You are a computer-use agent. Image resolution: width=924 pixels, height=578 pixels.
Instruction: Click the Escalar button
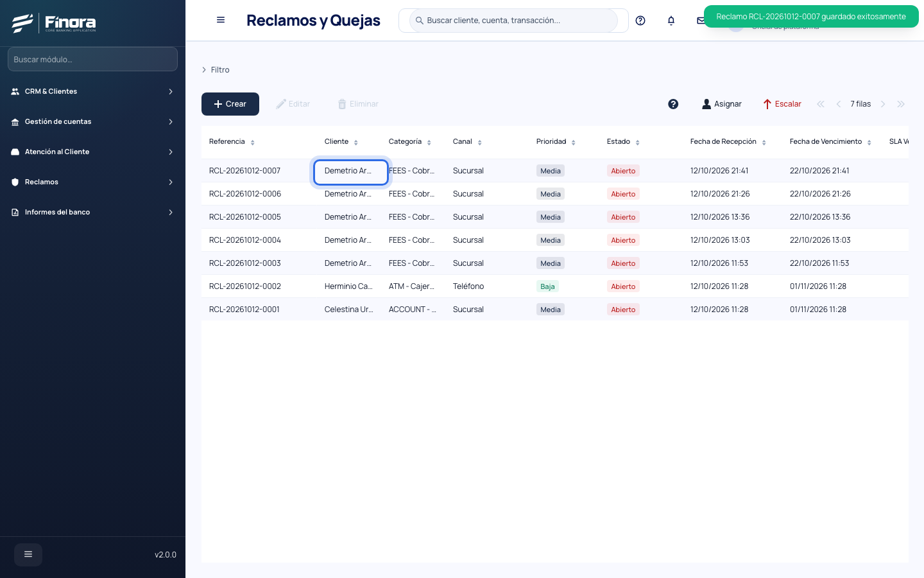782,104
